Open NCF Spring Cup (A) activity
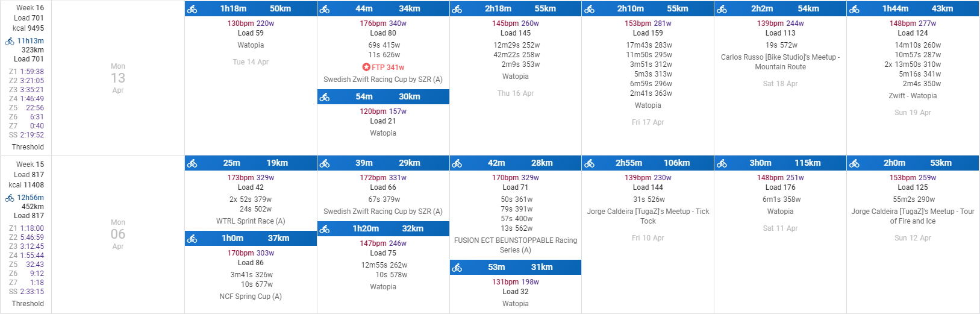980x314 pixels. (x=251, y=297)
